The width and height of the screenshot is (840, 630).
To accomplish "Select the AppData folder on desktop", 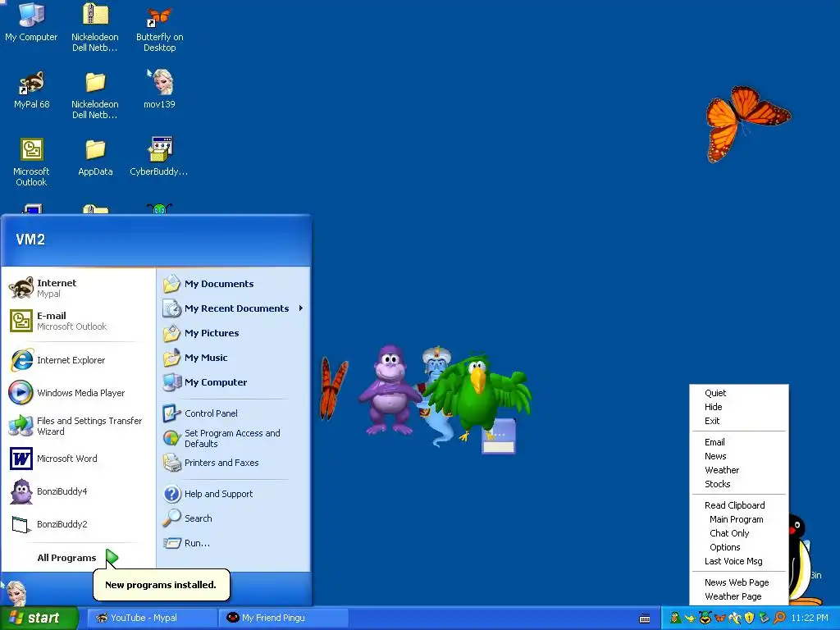I will click(95, 157).
